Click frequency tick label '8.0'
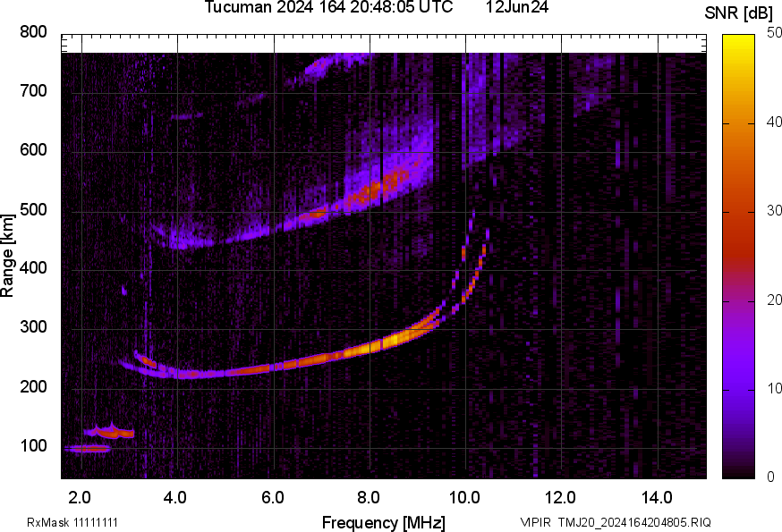 369,498
